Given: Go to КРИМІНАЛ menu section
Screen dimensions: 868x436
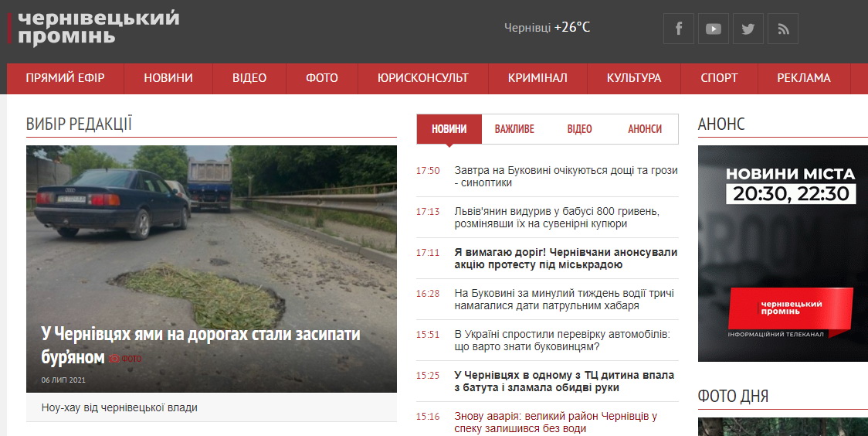Looking at the screenshot, I should (537, 78).
